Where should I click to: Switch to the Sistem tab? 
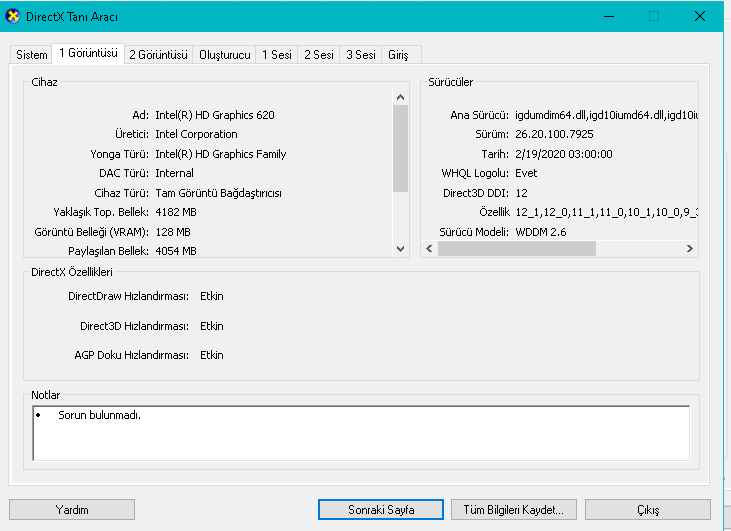point(31,55)
